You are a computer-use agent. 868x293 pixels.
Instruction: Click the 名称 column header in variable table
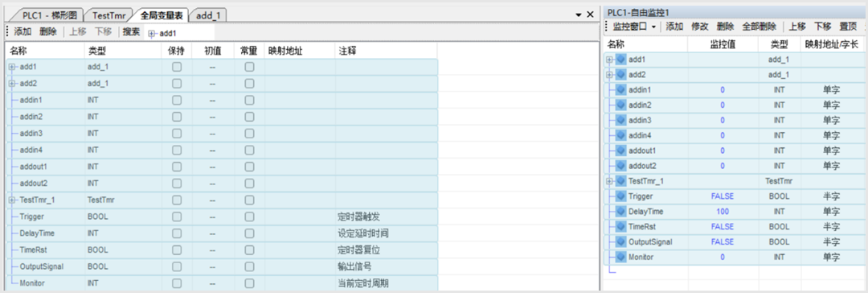tap(44, 51)
